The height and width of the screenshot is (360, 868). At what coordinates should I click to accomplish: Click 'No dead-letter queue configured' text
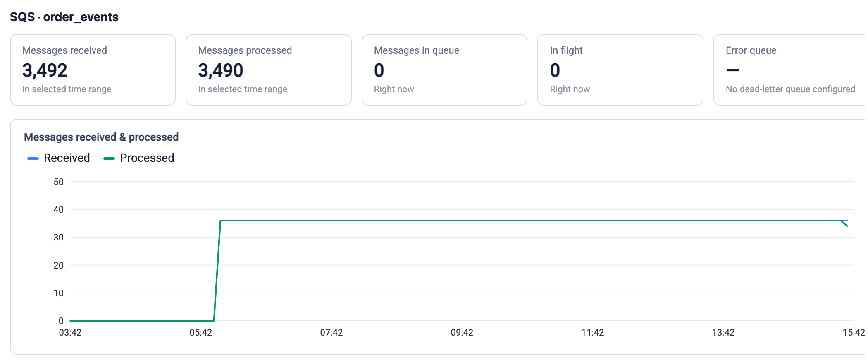pos(790,89)
